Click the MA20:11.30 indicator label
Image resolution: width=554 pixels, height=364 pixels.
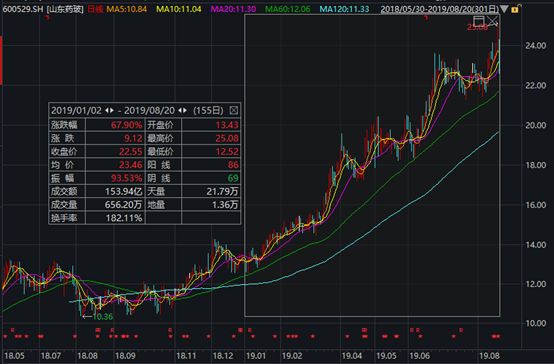click(233, 9)
